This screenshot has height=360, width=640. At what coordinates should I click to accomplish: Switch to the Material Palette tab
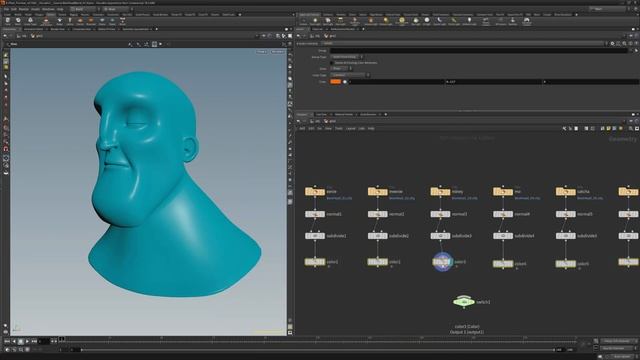tap(344, 114)
